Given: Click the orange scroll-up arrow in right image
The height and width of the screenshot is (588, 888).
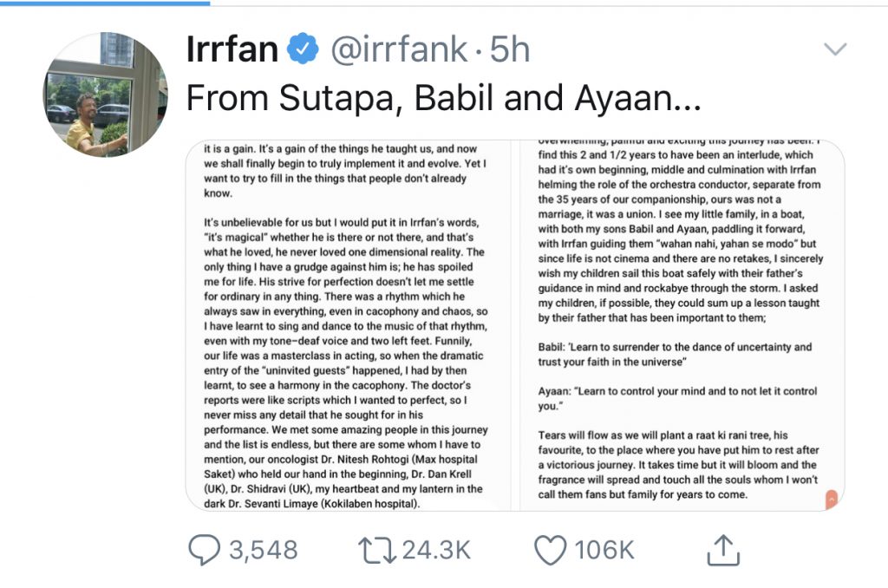Looking at the screenshot, I should point(832,500).
